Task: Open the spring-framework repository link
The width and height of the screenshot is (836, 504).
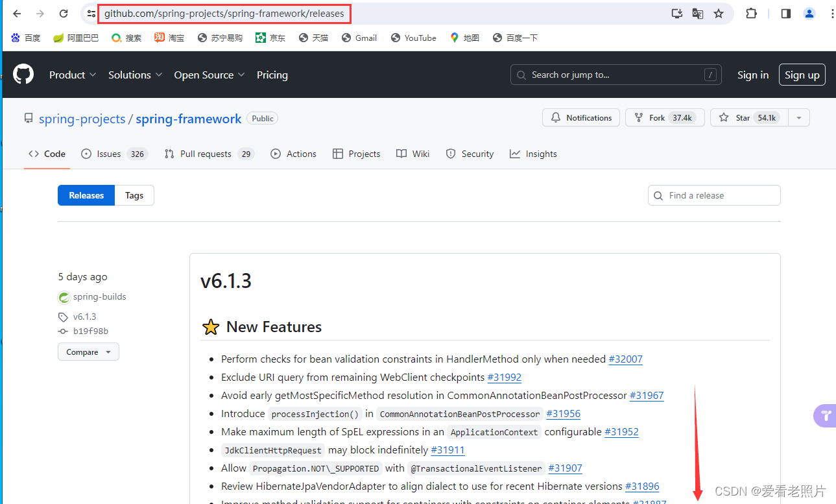Action: coord(189,119)
